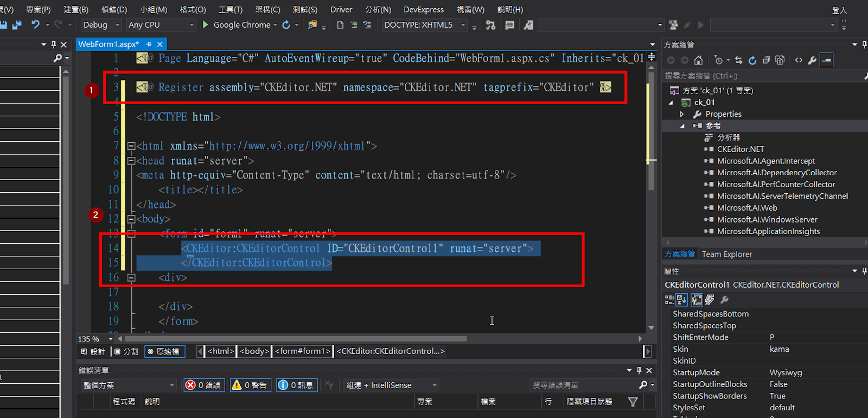Start debugging with the green play icon
This screenshot has width=868, height=418.
tap(205, 24)
